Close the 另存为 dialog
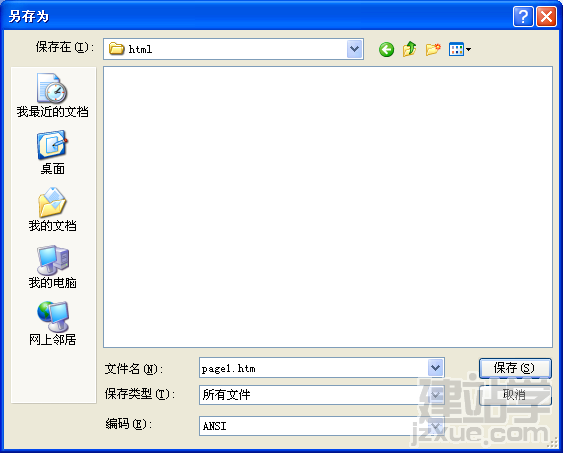Viewport: 563px width, 453px height. 546,17
